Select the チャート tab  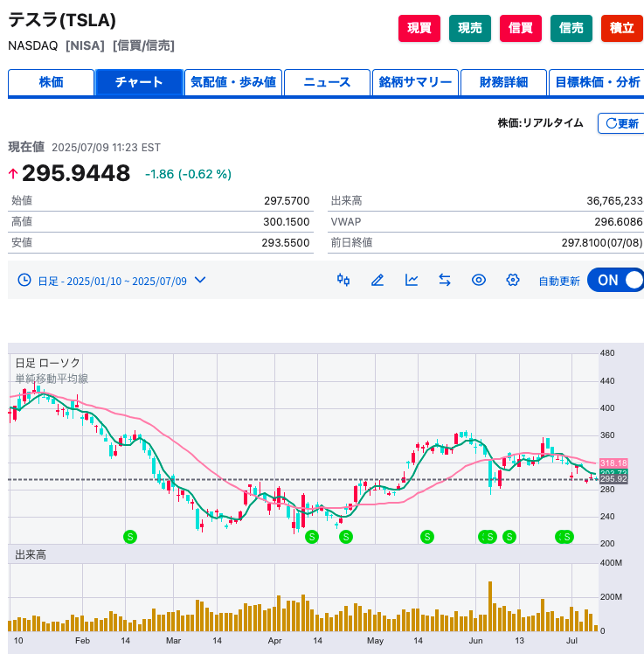point(139,82)
